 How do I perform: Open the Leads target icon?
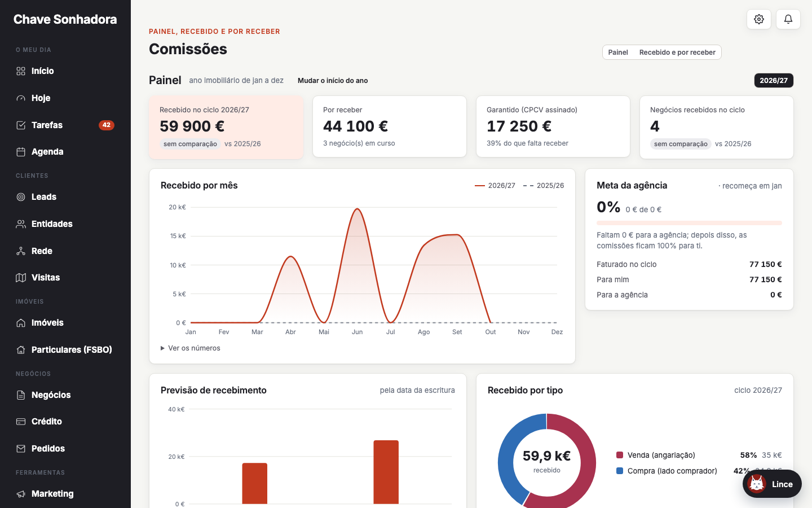[x=21, y=197]
